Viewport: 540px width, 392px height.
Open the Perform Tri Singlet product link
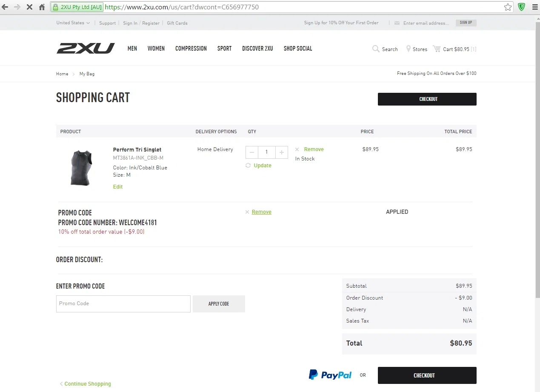pyautogui.click(x=137, y=150)
